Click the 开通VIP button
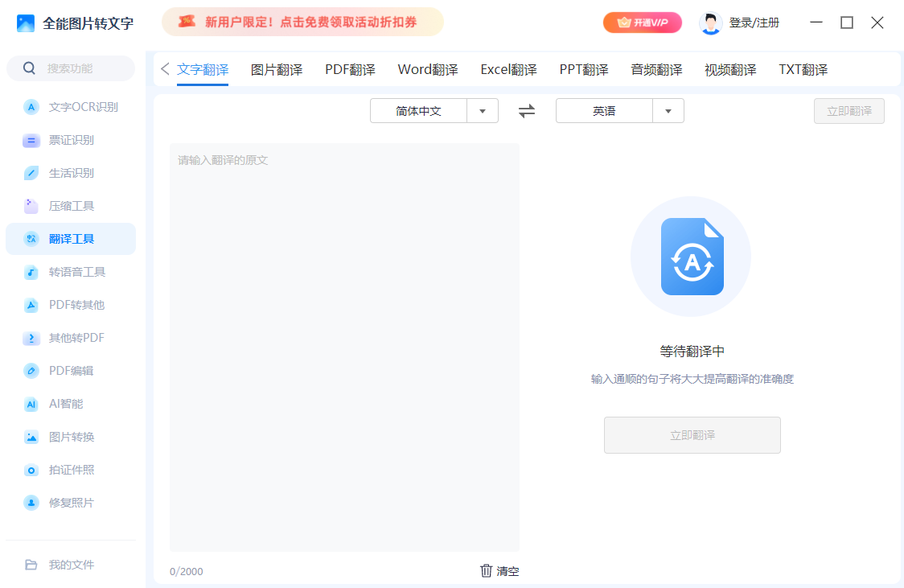 tap(642, 23)
